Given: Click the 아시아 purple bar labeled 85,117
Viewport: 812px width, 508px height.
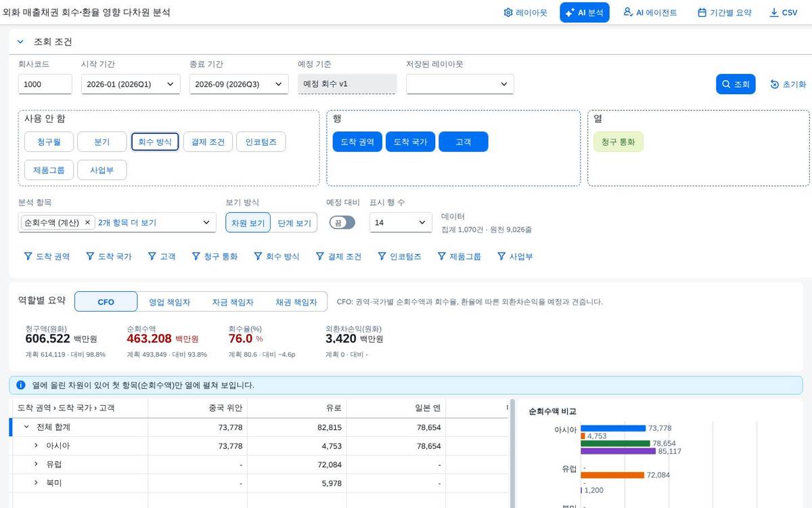Looking at the screenshot, I should [x=618, y=451].
